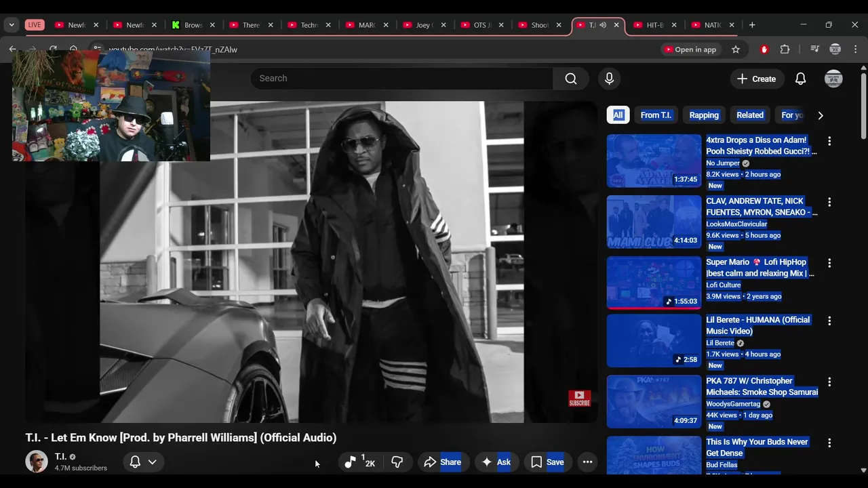
Task: Open the CLAV Miami Club video thumbnail
Action: point(654,222)
